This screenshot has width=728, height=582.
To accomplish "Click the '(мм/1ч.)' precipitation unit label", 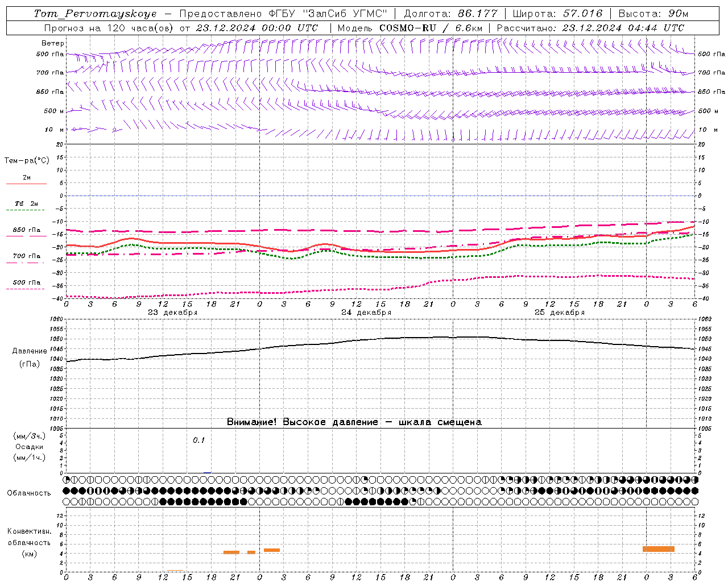I will coord(30,458).
